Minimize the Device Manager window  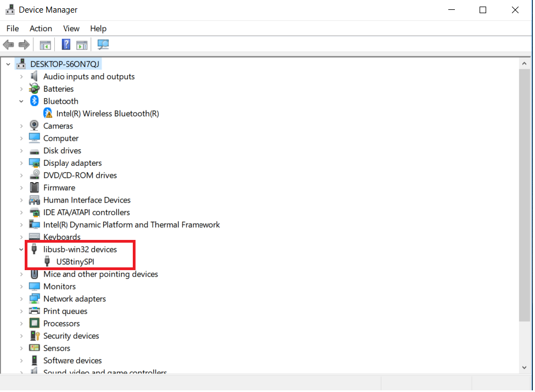[x=452, y=10]
